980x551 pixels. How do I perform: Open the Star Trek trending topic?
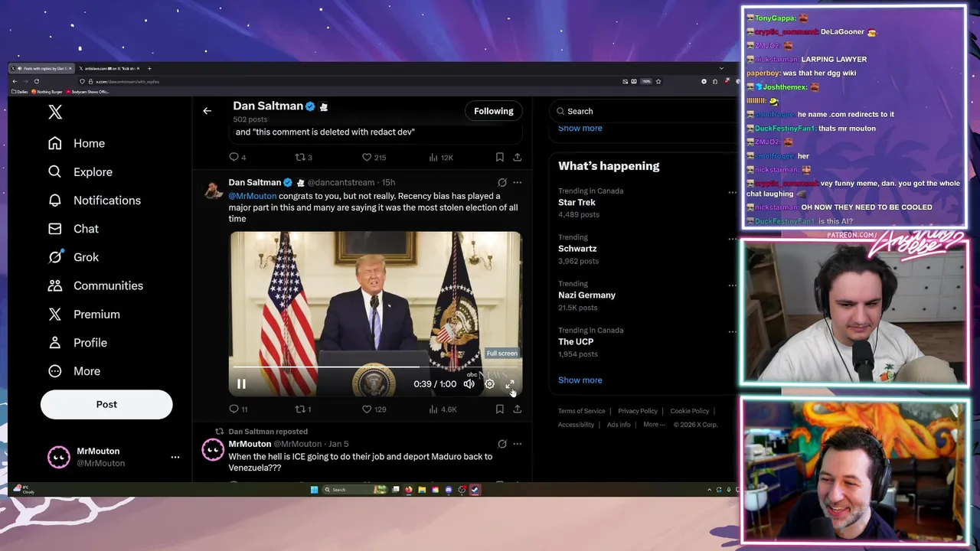point(577,202)
